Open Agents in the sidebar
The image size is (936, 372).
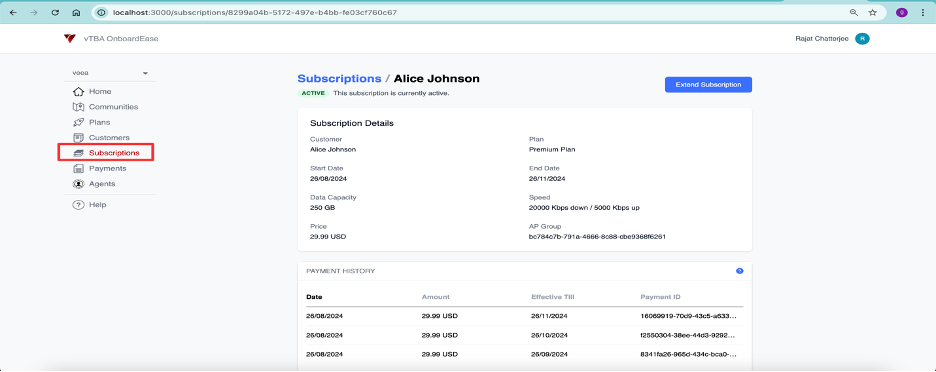coord(102,184)
